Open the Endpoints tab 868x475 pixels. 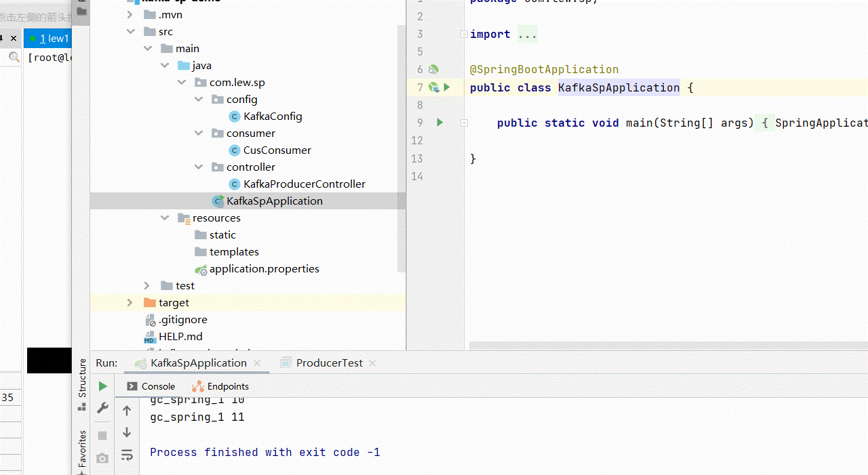coord(220,386)
